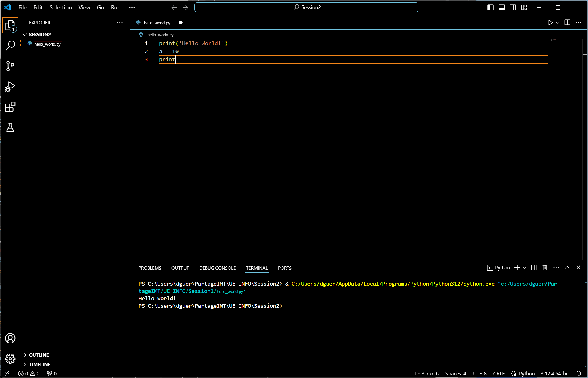Expand the TIMELINE section

click(39, 364)
